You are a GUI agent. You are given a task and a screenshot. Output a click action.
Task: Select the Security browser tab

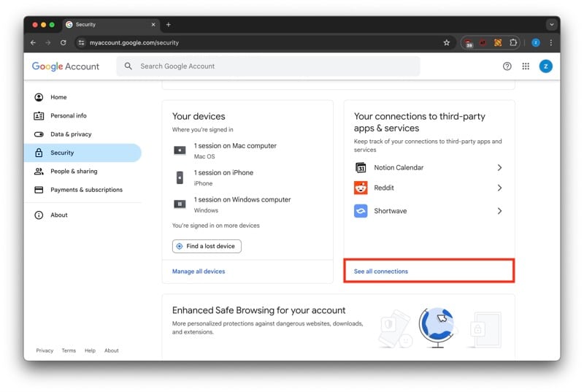coord(111,25)
